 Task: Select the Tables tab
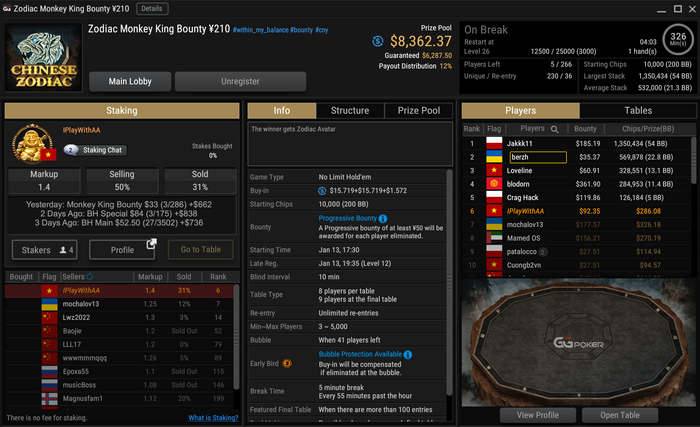[638, 110]
